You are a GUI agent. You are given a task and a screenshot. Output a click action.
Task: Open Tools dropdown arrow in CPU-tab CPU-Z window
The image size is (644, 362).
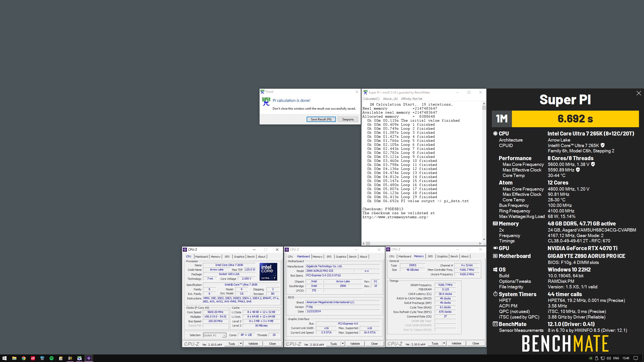tap(241, 343)
